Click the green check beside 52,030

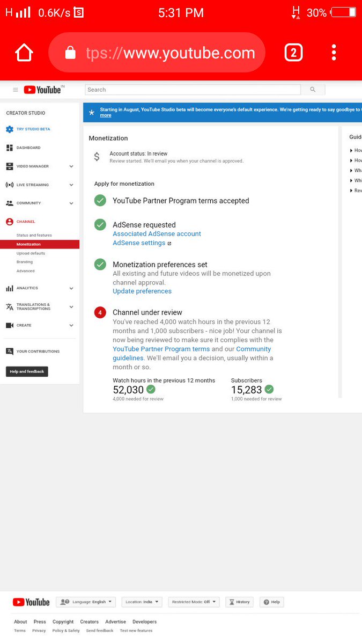pos(151,389)
